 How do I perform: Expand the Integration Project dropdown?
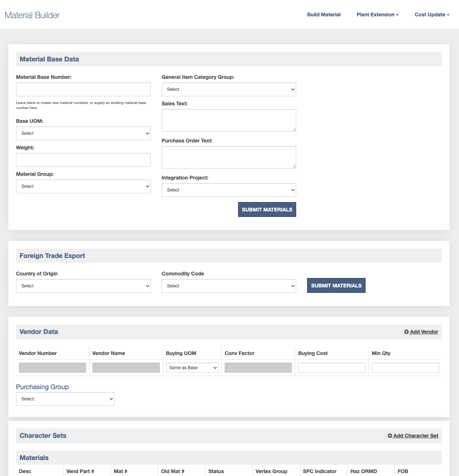point(229,190)
